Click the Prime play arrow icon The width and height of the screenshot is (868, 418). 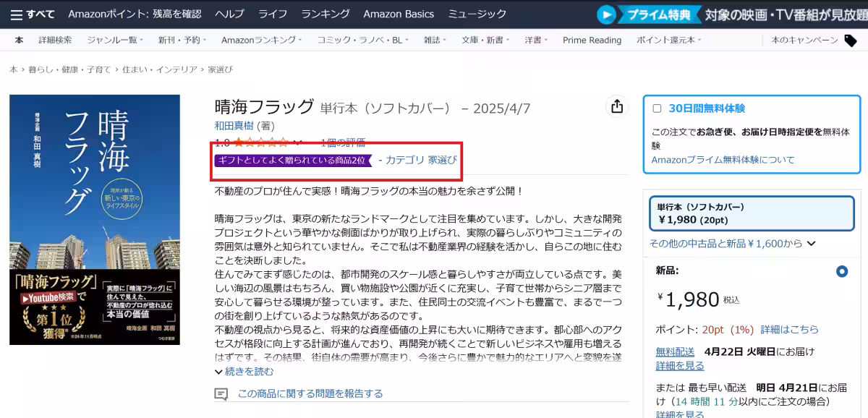coord(606,14)
